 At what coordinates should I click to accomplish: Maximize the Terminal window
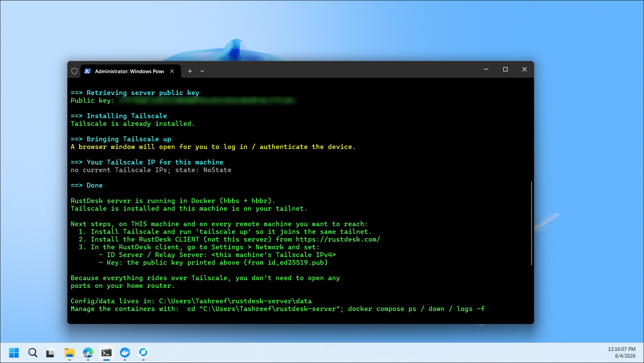505,69
